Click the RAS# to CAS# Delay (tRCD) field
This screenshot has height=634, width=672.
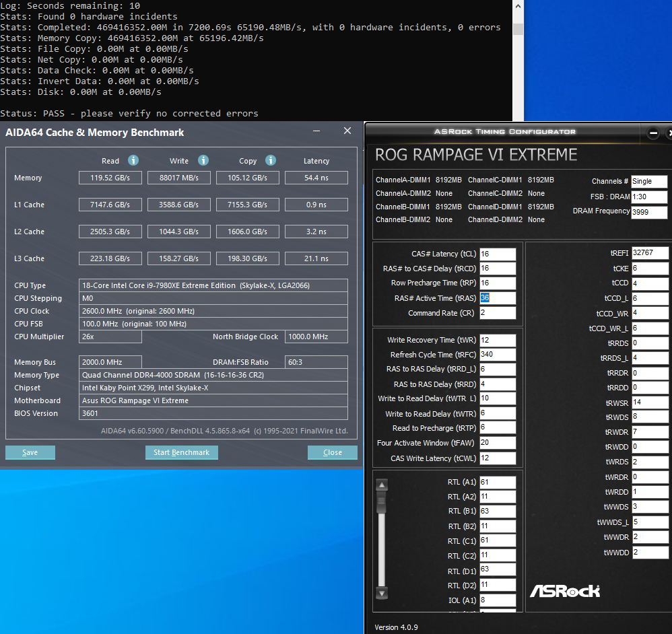click(x=498, y=269)
